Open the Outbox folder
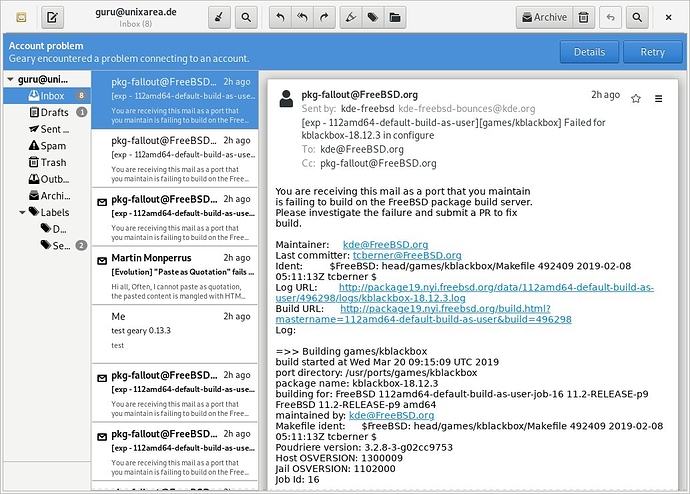The width and height of the screenshot is (690, 494). tap(47, 179)
